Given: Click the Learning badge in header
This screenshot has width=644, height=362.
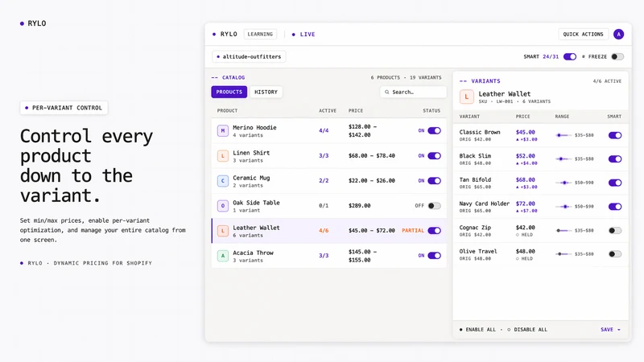Looking at the screenshot, I should coord(260,35).
